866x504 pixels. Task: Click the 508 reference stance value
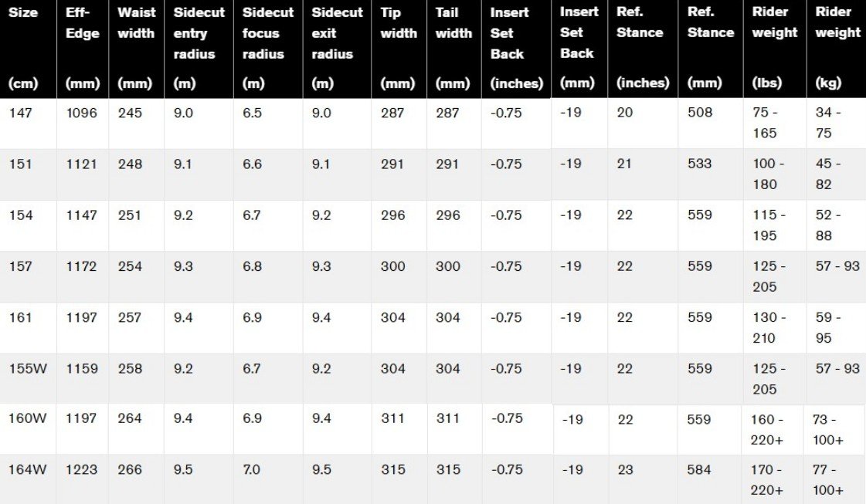tap(699, 113)
